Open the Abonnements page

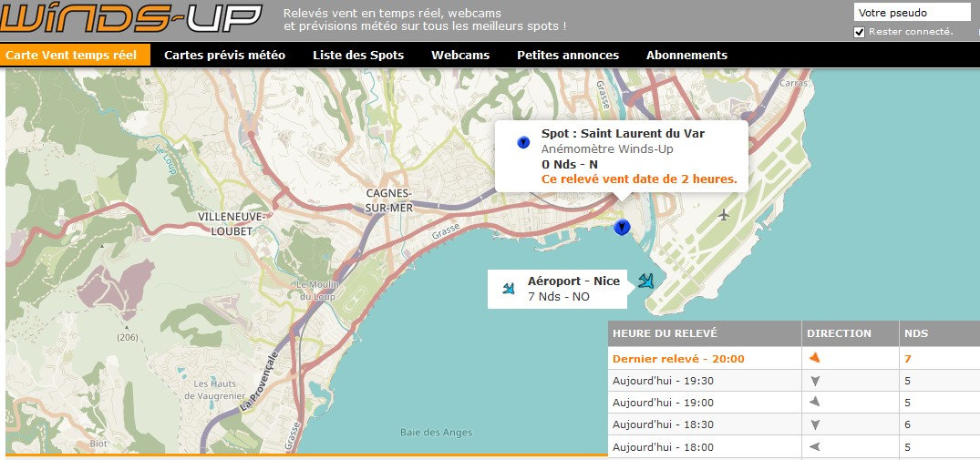[686, 55]
